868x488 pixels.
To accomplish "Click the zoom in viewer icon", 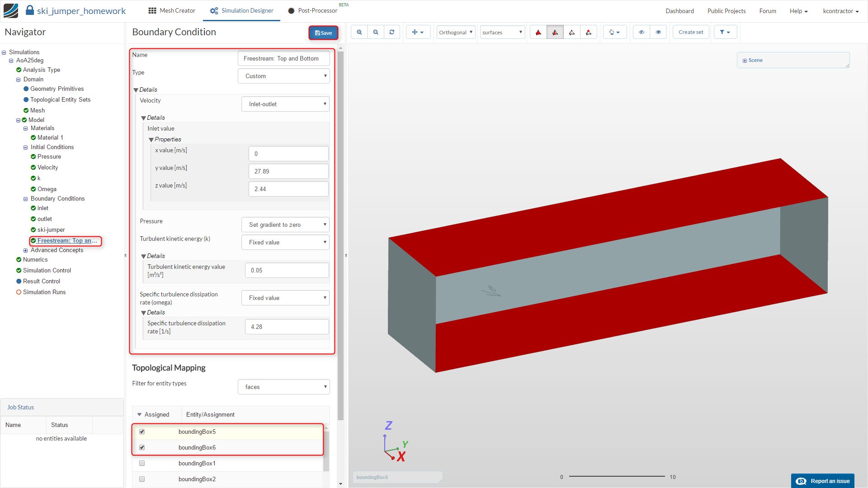I will 359,32.
